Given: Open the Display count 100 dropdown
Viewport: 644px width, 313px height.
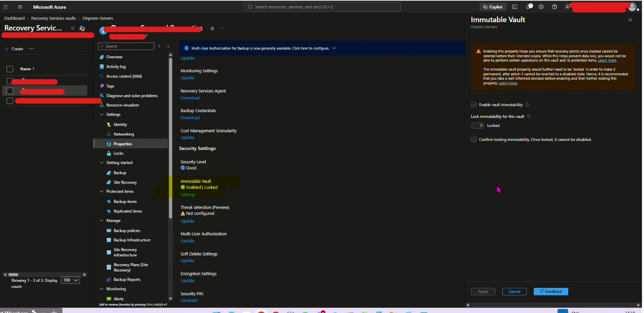Looking at the screenshot, I should point(70,280).
